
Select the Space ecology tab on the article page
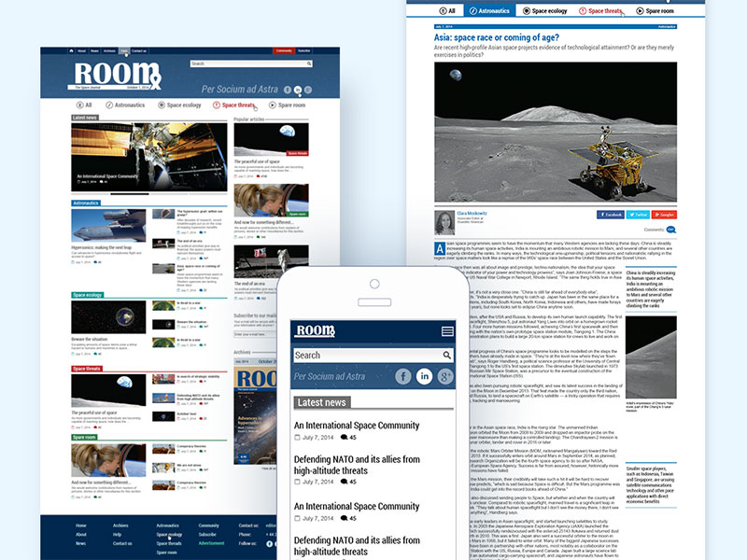coord(545,11)
